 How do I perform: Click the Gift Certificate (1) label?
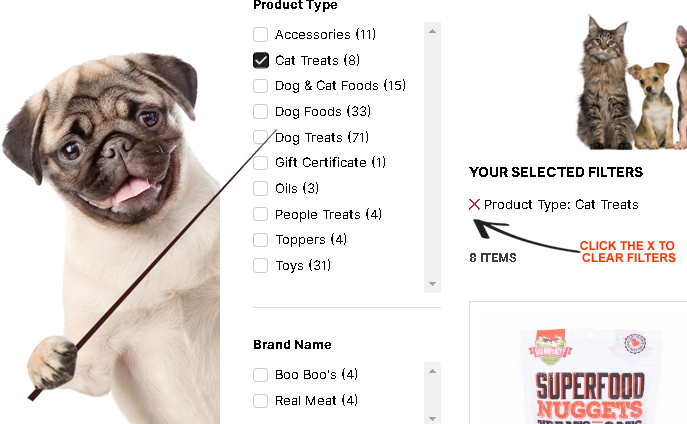pos(330,163)
